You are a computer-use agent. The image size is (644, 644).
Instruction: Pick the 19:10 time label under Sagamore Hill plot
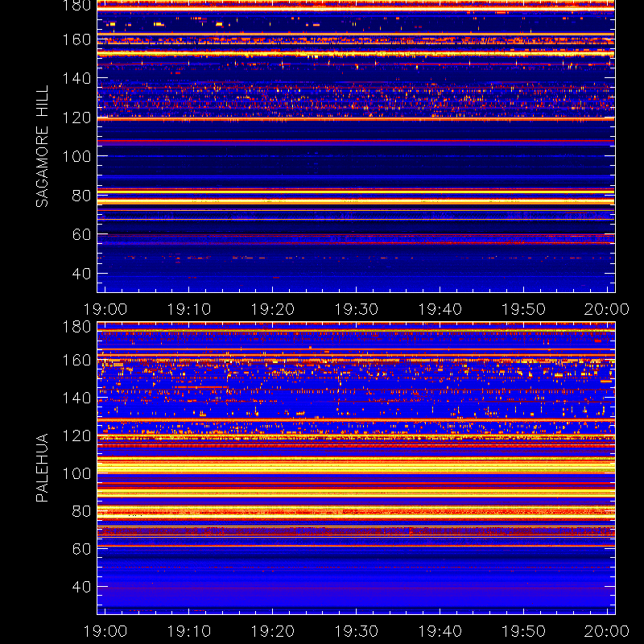coord(189,309)
